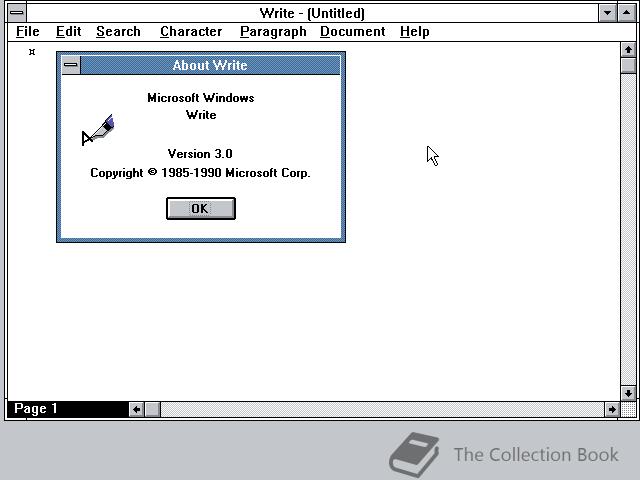Screen dimensions: 640x480
Task: Click the horizontal scrollbar right arrow
Action: point(612,409)
